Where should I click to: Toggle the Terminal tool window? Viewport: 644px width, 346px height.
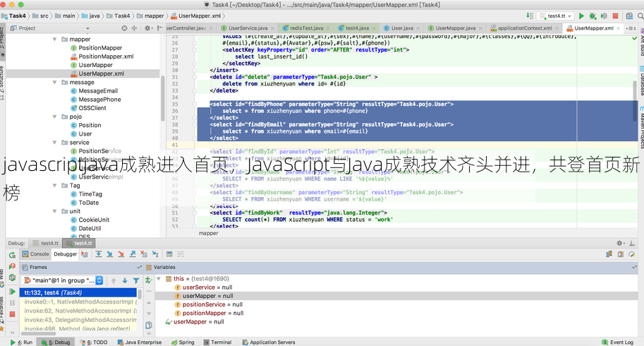coord(218,342)
